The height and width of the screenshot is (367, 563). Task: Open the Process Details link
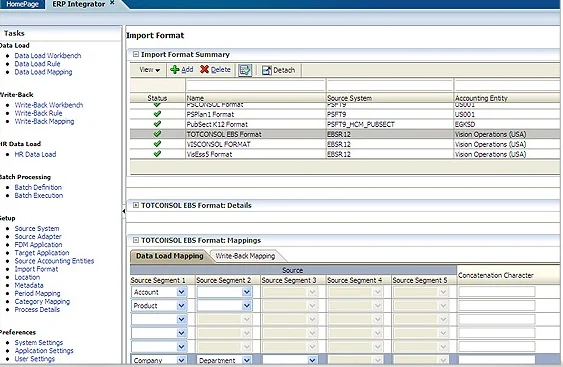(37, 310)
